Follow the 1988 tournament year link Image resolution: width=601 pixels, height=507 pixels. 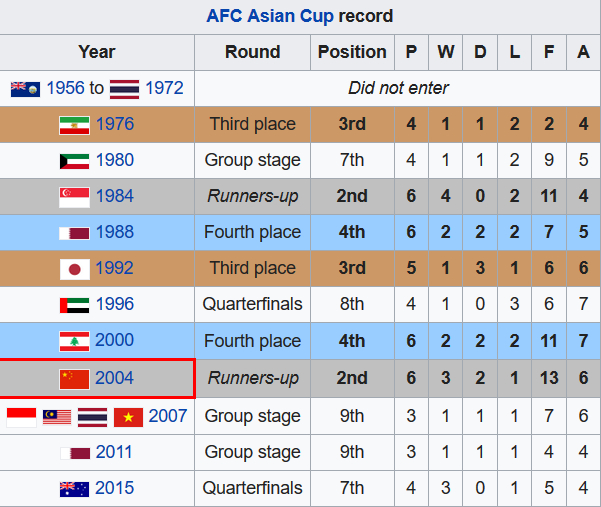tap(114, 232)
